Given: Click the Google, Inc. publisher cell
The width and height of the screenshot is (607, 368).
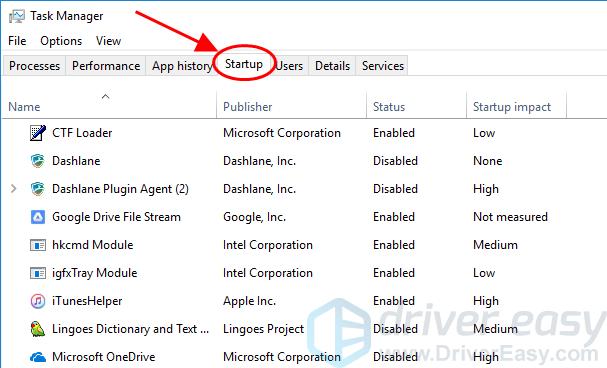Looking at the screenshot, I should (x=254, y=217).
